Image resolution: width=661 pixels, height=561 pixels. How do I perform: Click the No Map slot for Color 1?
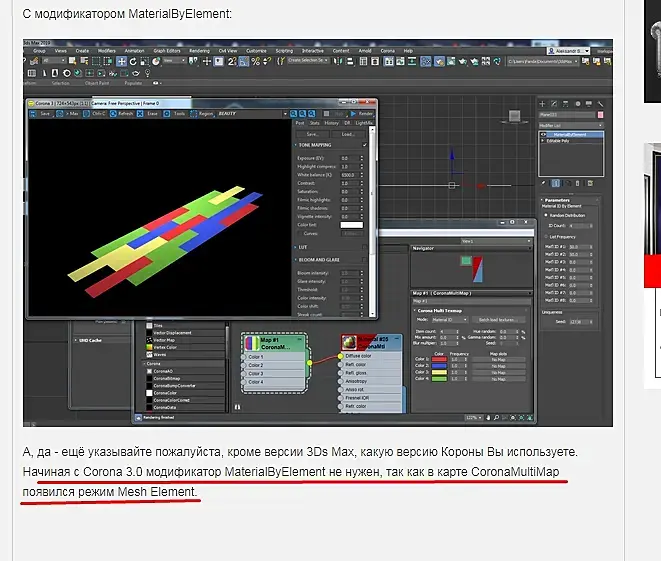point(499,360)
